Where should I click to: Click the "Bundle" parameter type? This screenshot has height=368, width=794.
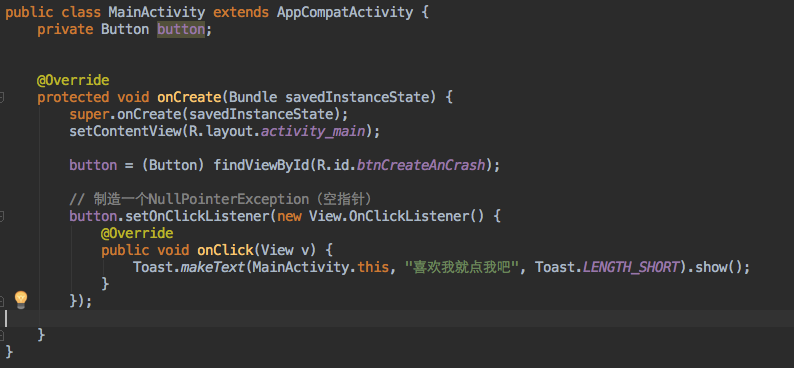(253, 97)
